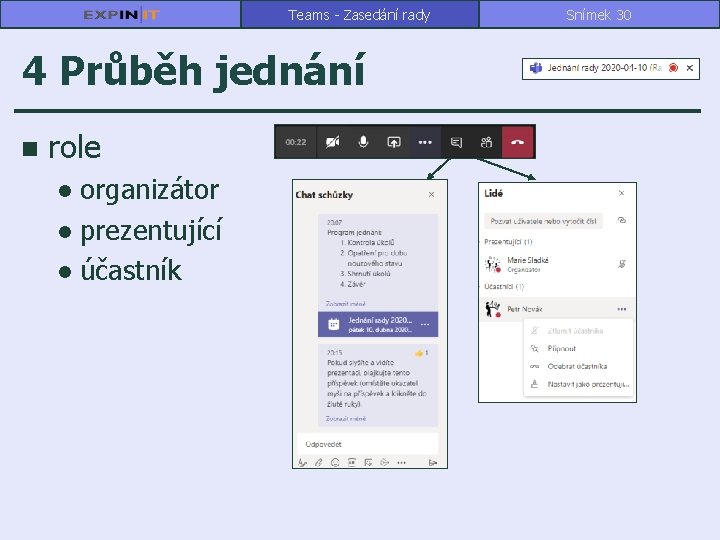Close the Jednání rady 2020-04-10 title tab
The height and width of the screenshot is (540, 720).
690,68
